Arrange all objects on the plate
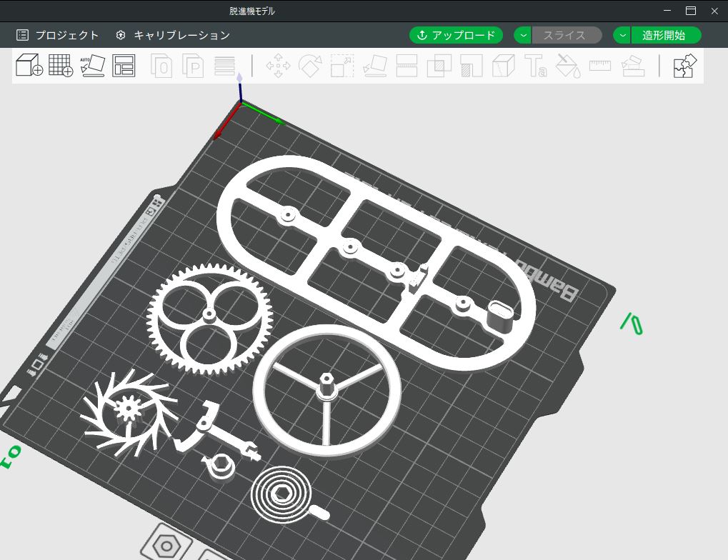This screenshot has height=560, width=728. pos(124,66)
